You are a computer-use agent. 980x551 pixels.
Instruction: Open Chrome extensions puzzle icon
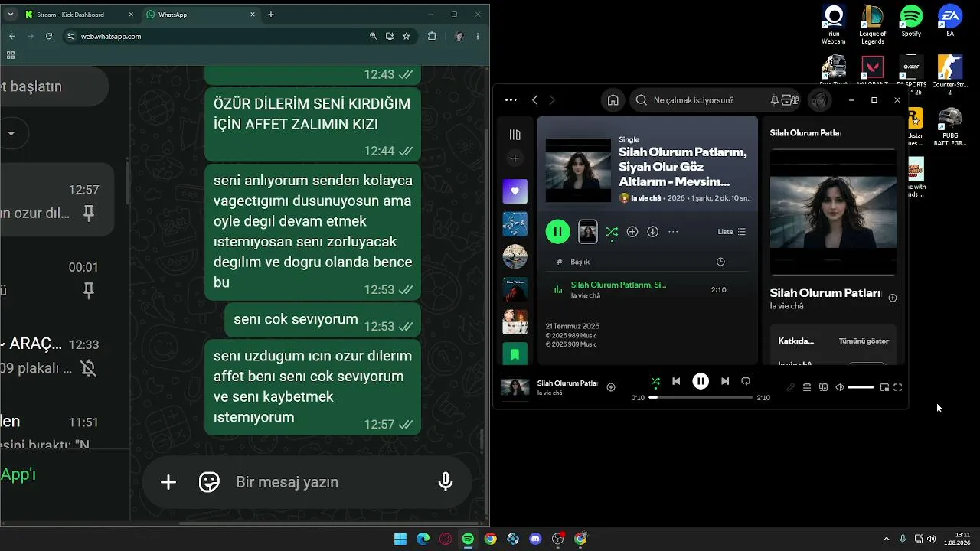coord(432,36)
